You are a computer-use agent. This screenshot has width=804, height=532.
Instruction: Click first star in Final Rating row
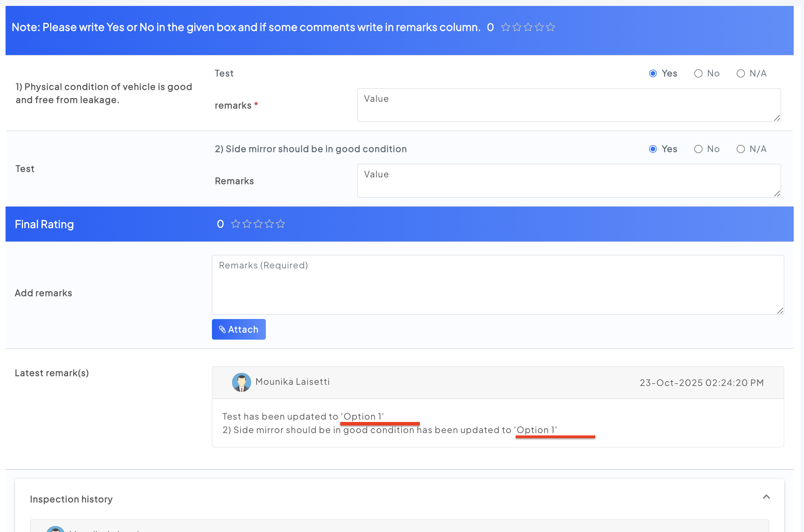(x=236, y=224)
